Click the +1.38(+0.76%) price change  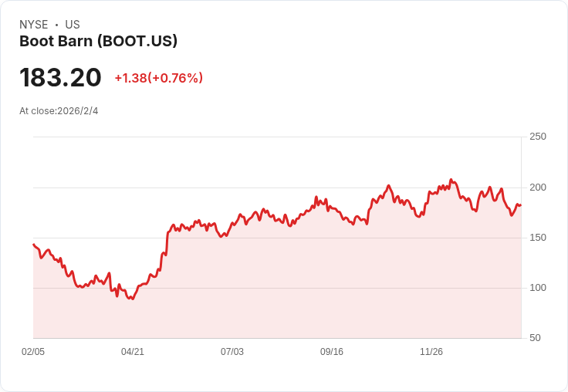[x=158, y=78]
